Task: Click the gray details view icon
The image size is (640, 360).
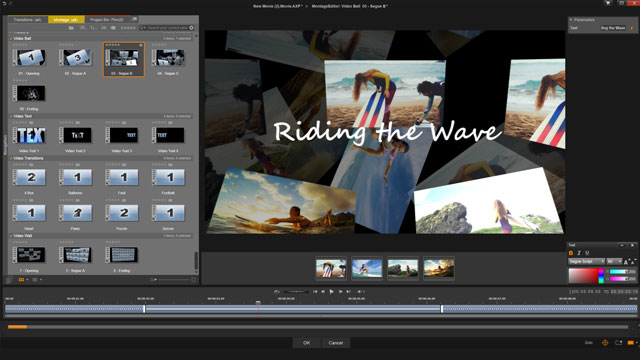Action: click(35, 280)
